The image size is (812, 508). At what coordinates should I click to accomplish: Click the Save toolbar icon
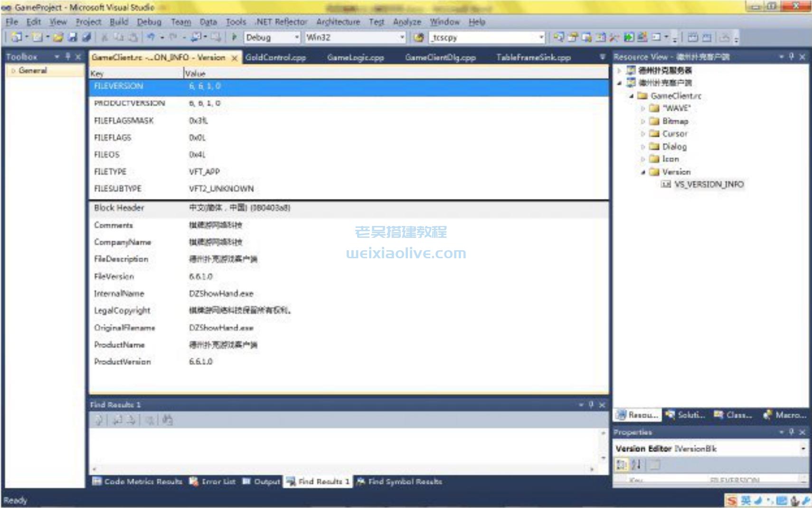point(72,38)
